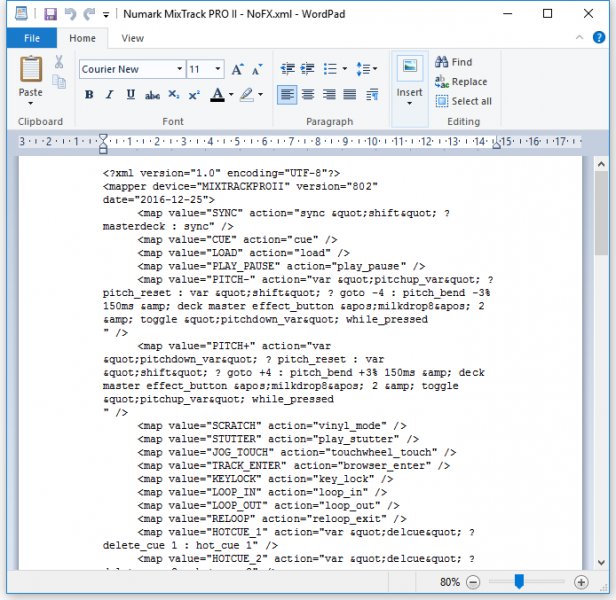The width and height of the screenshot is (616, 600).
Task: Click the vertical scrollbar thumb
Action: [601, 213]
